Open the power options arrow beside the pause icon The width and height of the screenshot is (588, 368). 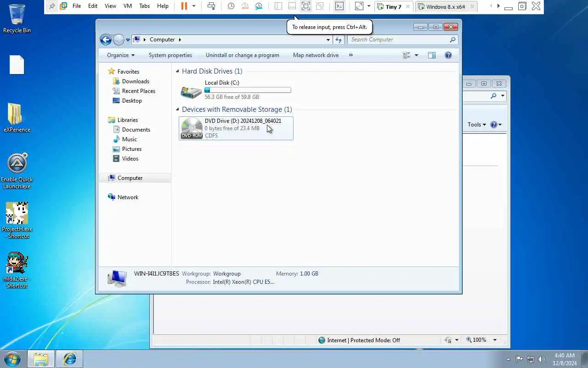(194, 6)
